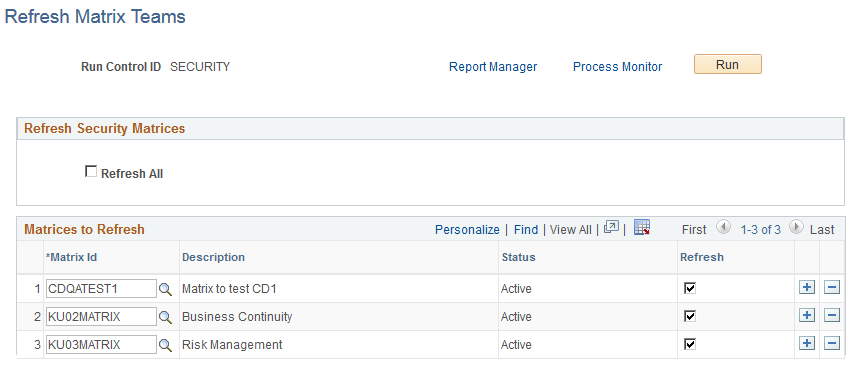Show previous row arrow icon
Image resolution: width=860 pixels, height=368 pixels.
[x=723, y=227]
